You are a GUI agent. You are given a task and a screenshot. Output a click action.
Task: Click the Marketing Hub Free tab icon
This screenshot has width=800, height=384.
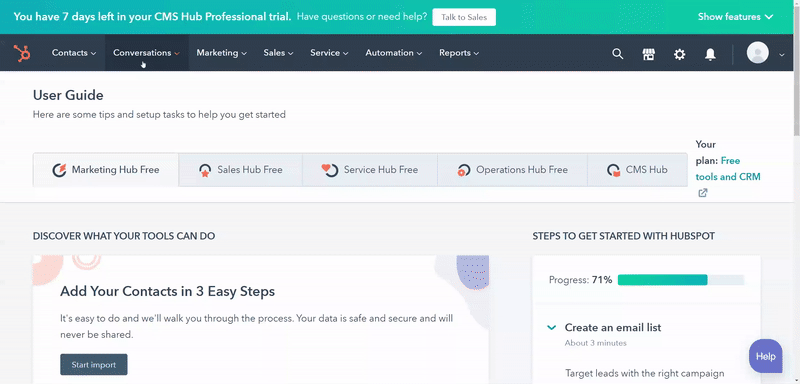pos(59,170)
